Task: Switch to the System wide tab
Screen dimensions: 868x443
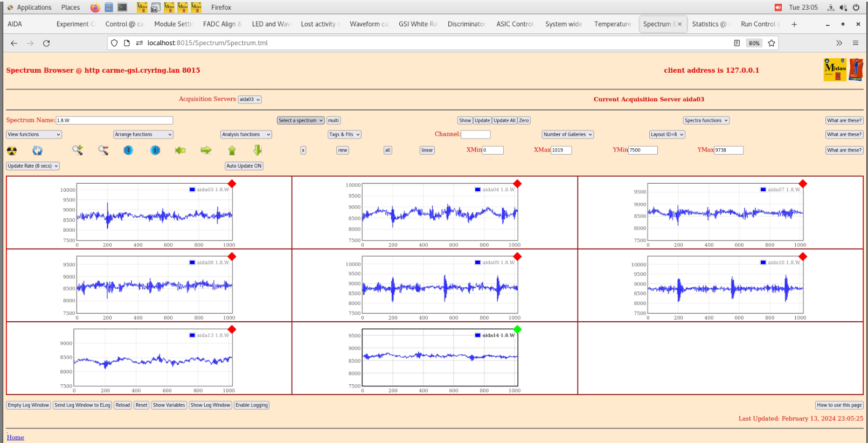Action: click(564, 24)
